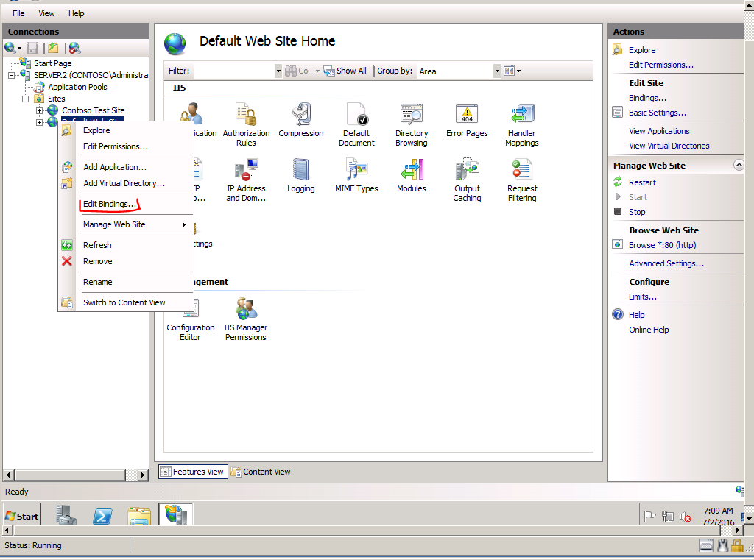The image size is (754, 560).
Task: Click the Action Center flag tray icon
Action: point(649,517)
